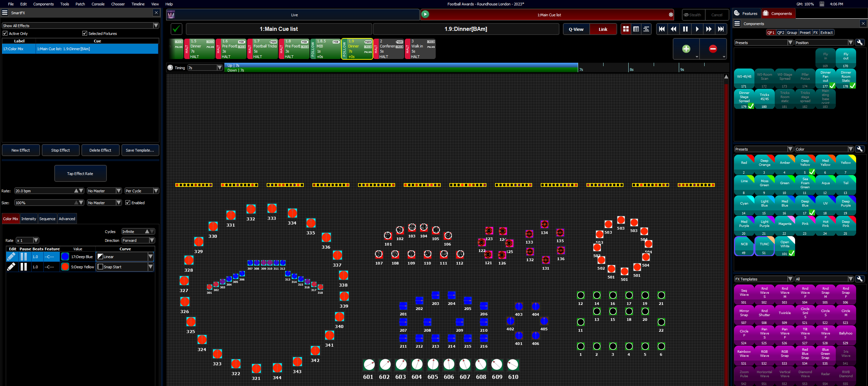This screenshot has width=868, height=386.
Task: Click the wrench icon beside Position presets
Action: click(x=860, y=43)
